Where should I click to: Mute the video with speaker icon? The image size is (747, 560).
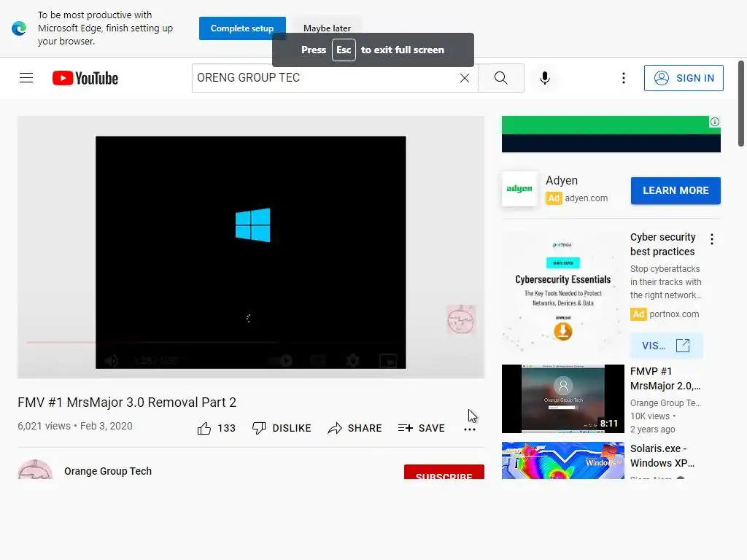tap(111, 361)
